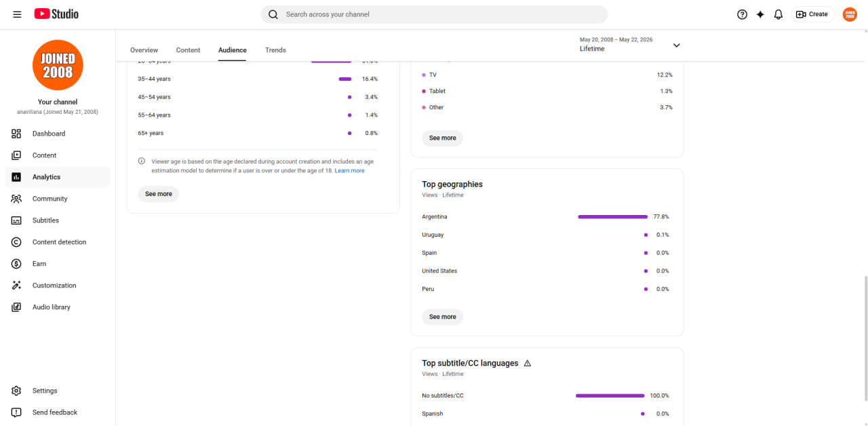The width and height of the screenshot is (868, 426).
Task: Click the Uruguay row label
Action: coord(433,235)
